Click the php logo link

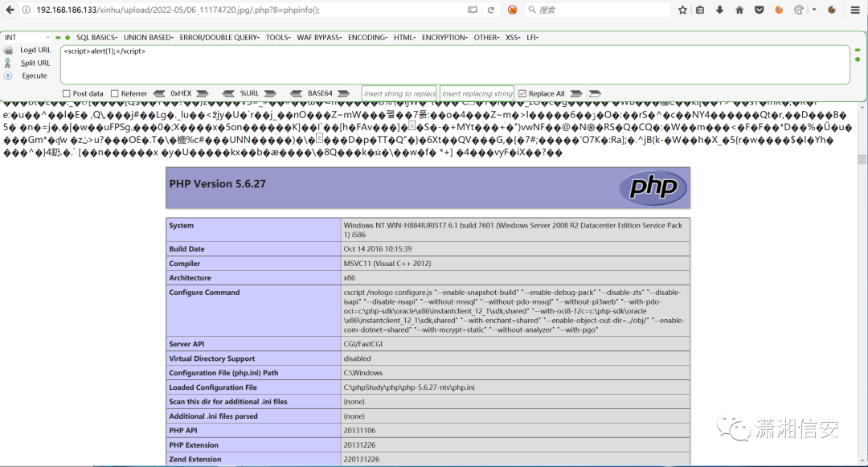tap(653, 188)
